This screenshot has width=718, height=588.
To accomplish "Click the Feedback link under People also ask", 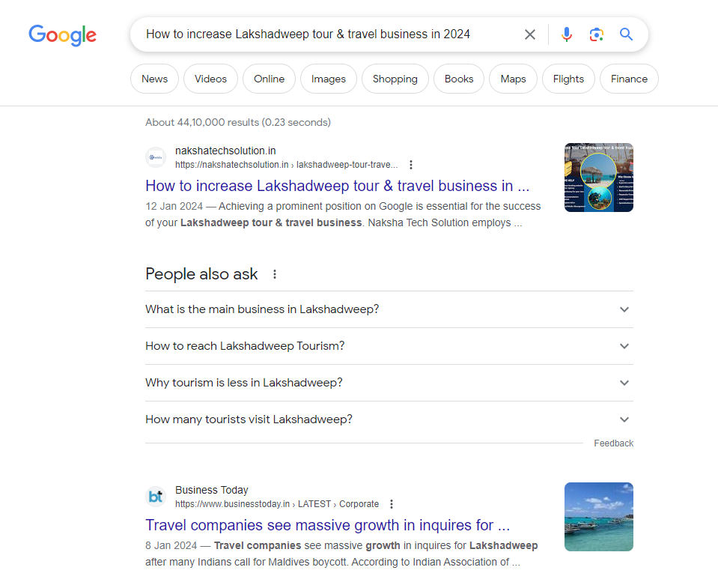I will tap(614, 443).
